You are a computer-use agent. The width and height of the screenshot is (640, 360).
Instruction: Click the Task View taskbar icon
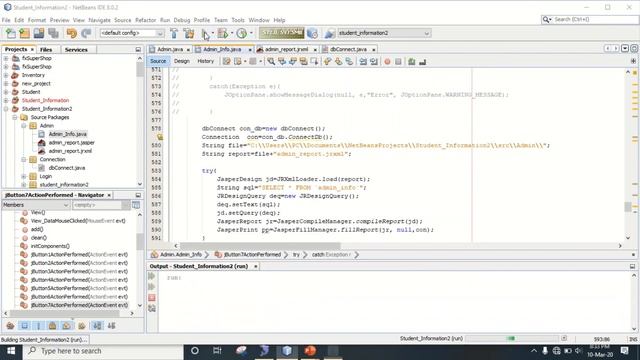click(217, 351)
